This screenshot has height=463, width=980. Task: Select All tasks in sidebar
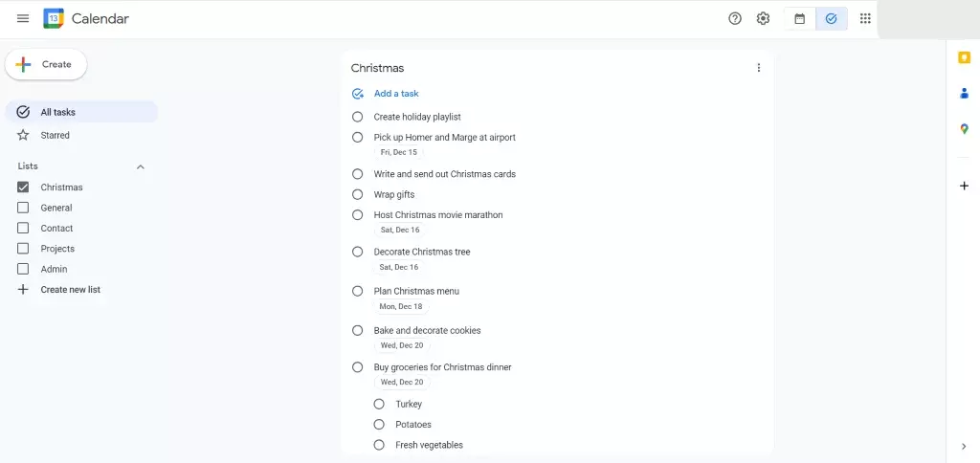pyautogui.click(x=57, y=112)
